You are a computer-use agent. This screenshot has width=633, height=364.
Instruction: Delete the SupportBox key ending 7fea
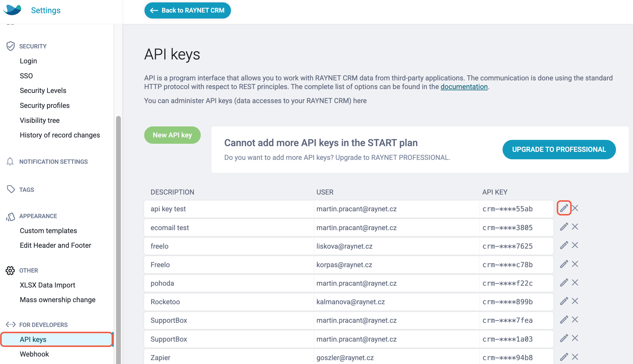click(x=575, y=320)
